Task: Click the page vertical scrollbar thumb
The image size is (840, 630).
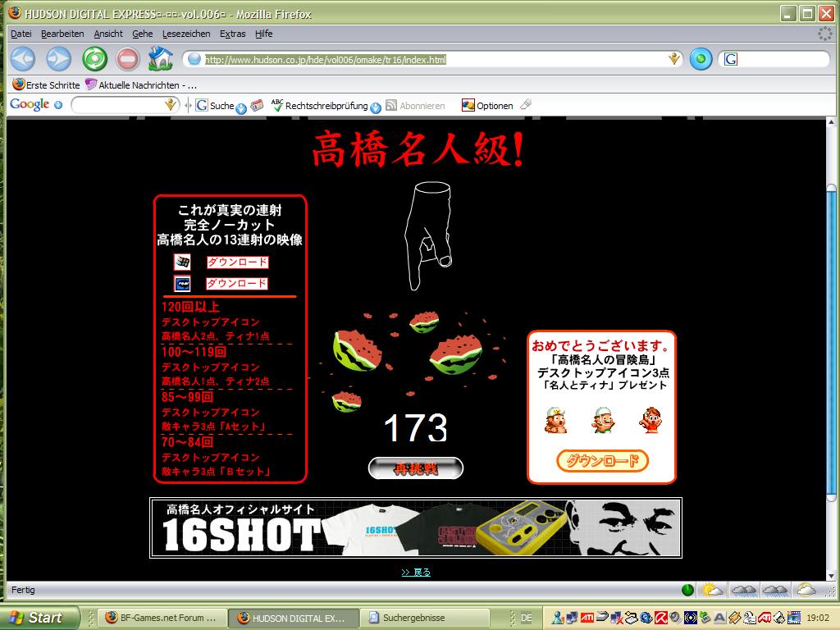Action: 832,343
